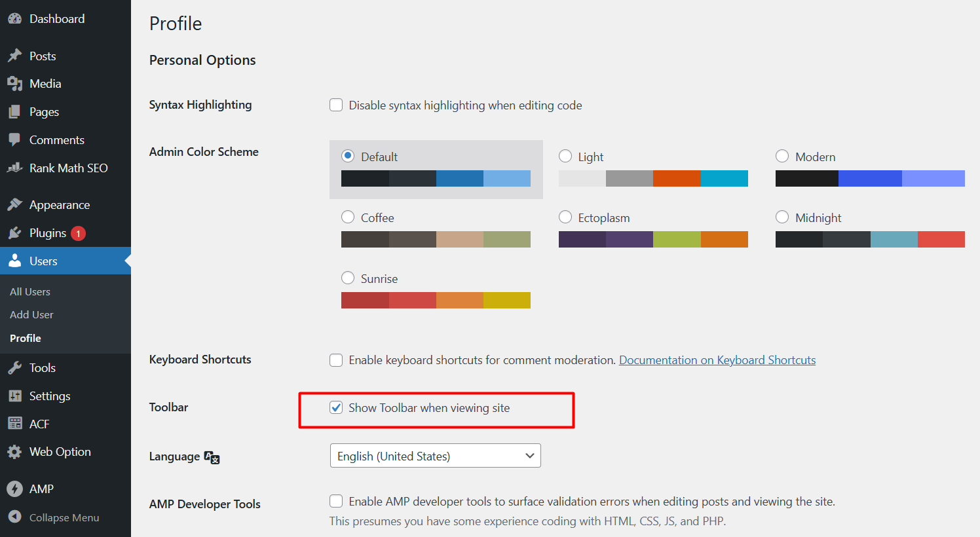
Task: Click the Posts pushpin icon
Action: click(x=14, y=56)
